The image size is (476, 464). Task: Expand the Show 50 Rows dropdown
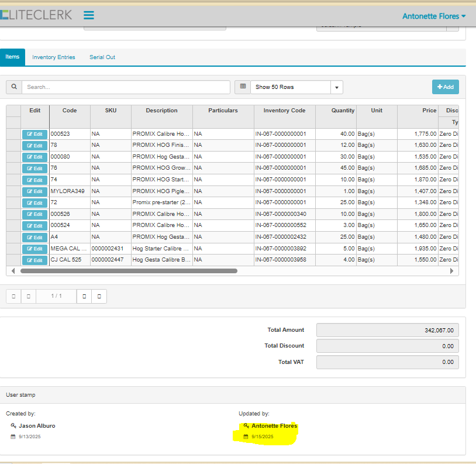pos(336,87)
